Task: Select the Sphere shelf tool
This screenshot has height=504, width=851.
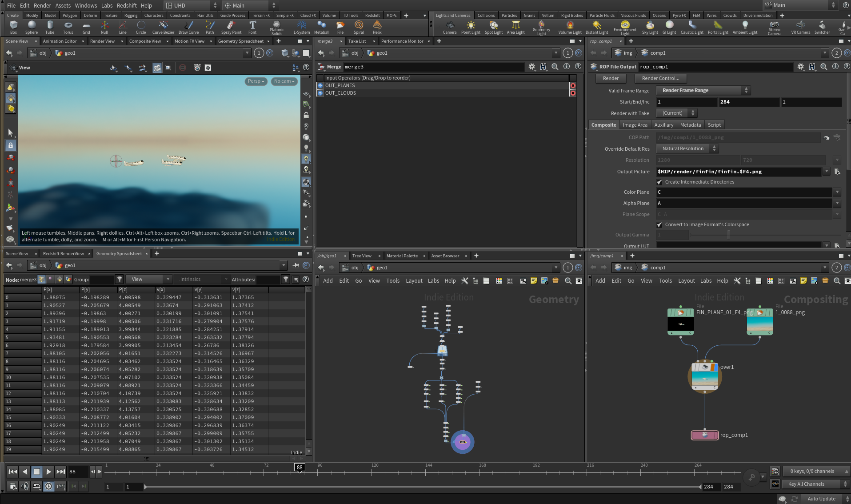Action: [x=32, y=27]
